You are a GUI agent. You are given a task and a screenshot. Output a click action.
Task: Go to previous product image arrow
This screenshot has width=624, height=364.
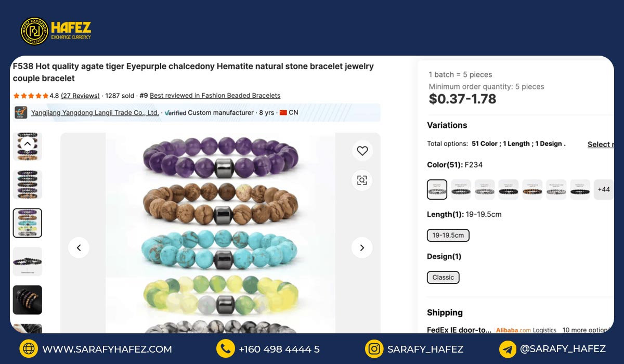point(79,248)
